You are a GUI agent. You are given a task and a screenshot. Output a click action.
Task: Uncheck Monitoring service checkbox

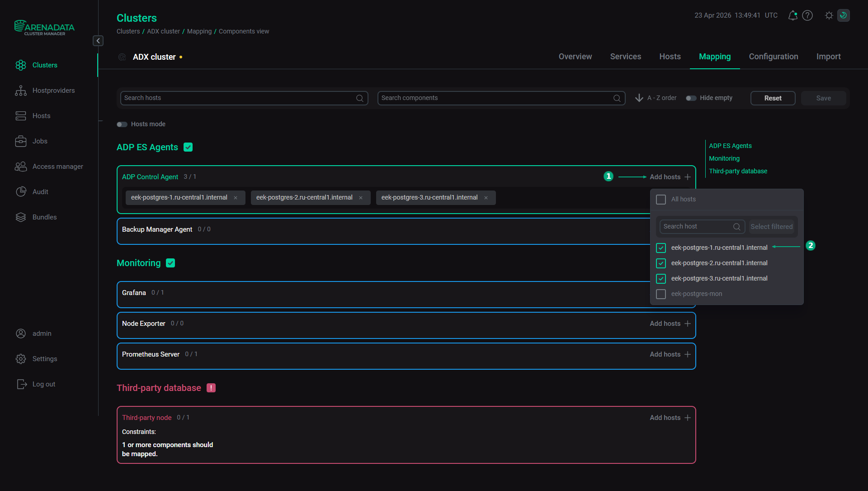click(170, 263)
